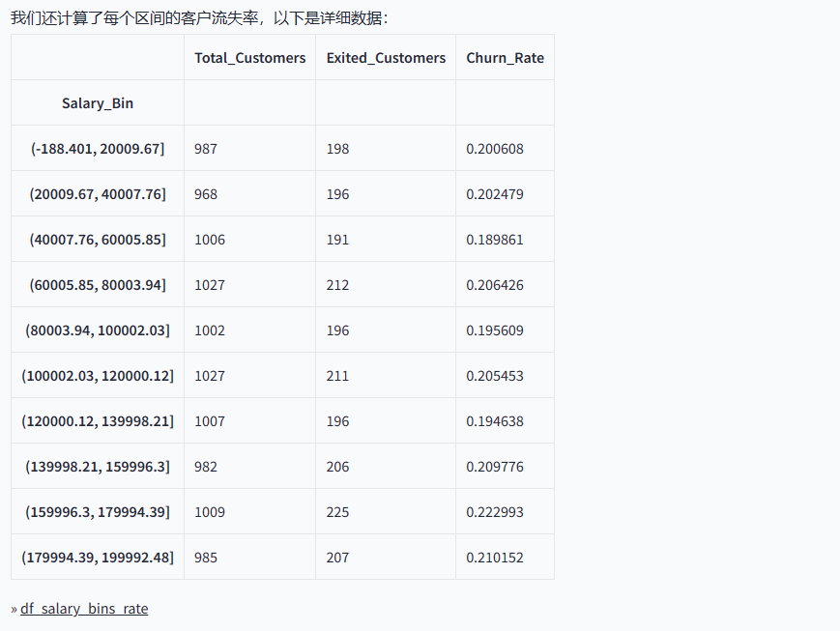Image resolution: width=840 pixels, height=631 pixels.
Task: Click the total customers value 982
Action: (x=206, y=467)
